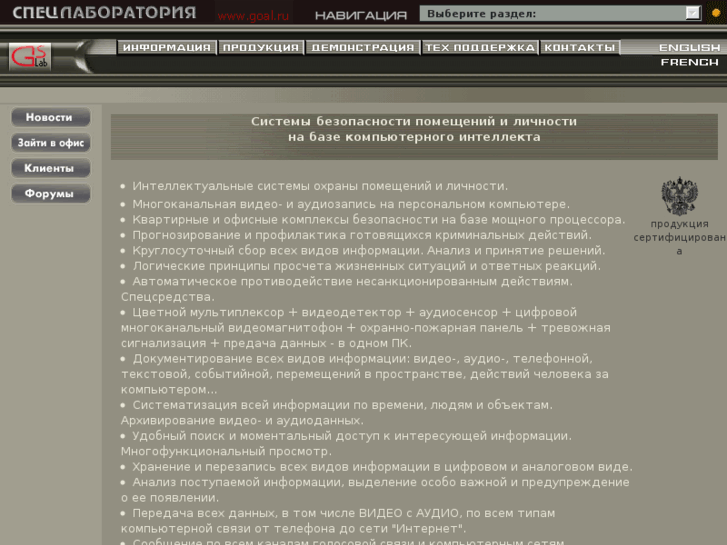Open the КОНТАКТЫ menu tab
Image resolution: width=727 pixels, height=545 pixels.
pyautogui.click(x=580, y=47)
